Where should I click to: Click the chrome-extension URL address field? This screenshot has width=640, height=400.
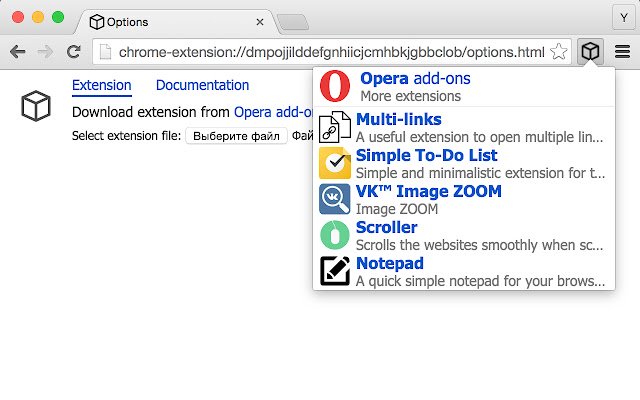coord(331,52)
